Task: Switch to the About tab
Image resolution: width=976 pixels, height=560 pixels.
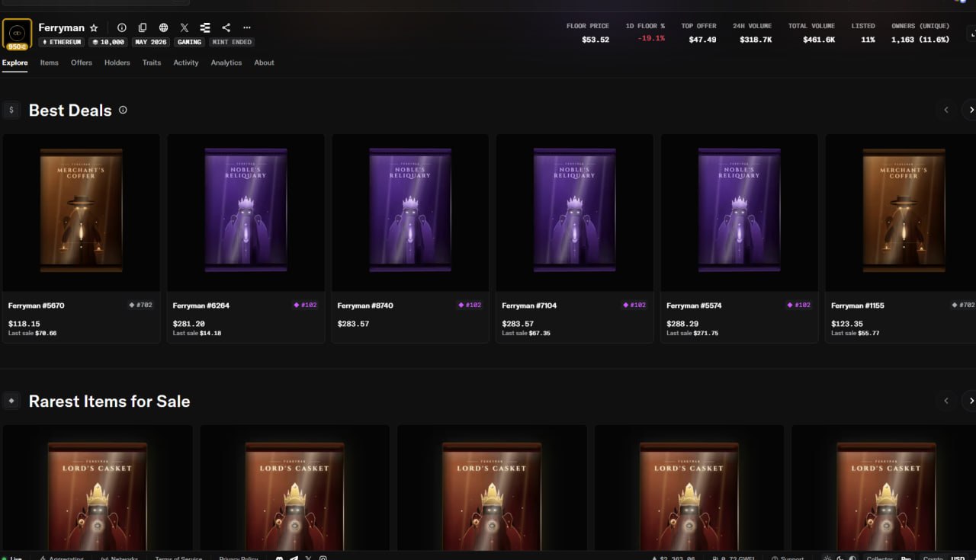Action: pyautogui.click(x=264, y=62)
